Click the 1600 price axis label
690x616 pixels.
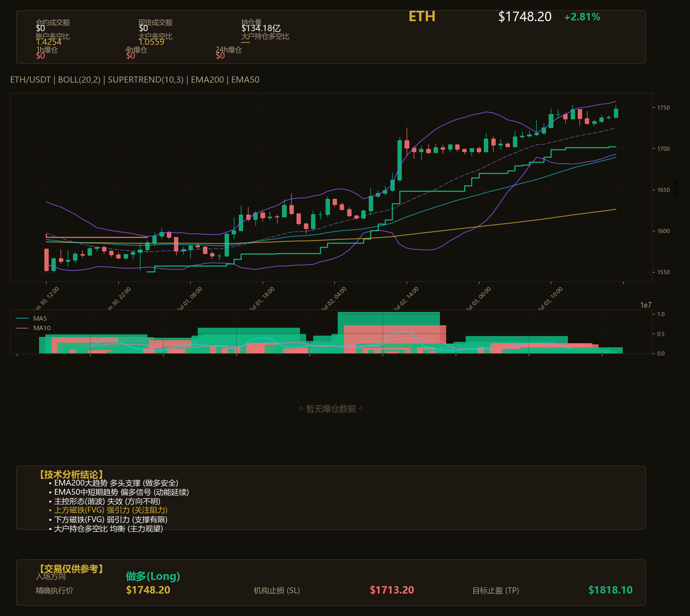point(663,231)
